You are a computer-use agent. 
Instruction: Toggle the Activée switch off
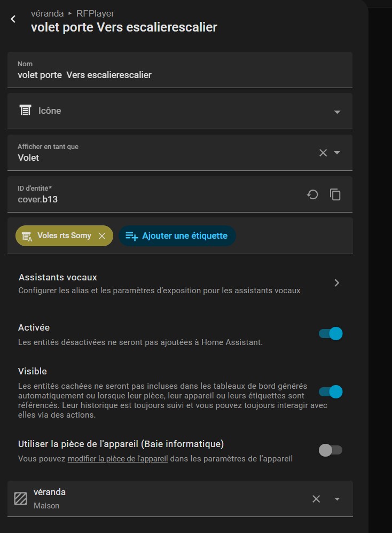[330, 334]
